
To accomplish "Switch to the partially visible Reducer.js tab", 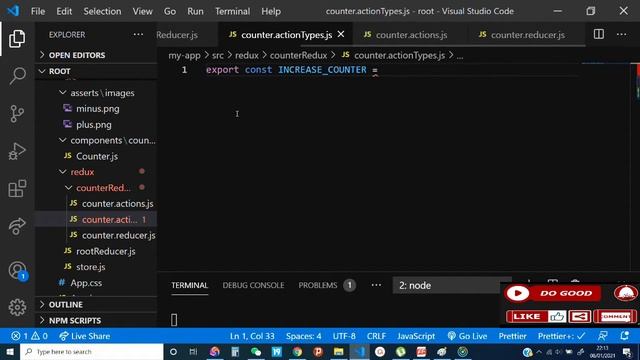I will (187, 35).
